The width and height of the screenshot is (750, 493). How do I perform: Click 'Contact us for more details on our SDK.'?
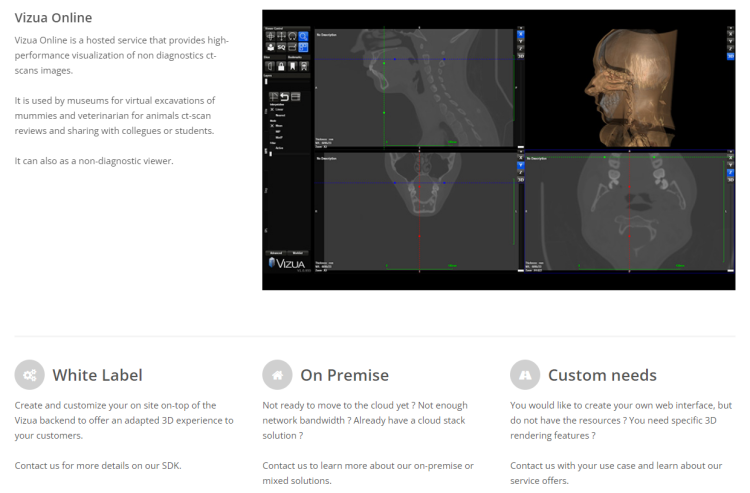(x=98, y=466)
